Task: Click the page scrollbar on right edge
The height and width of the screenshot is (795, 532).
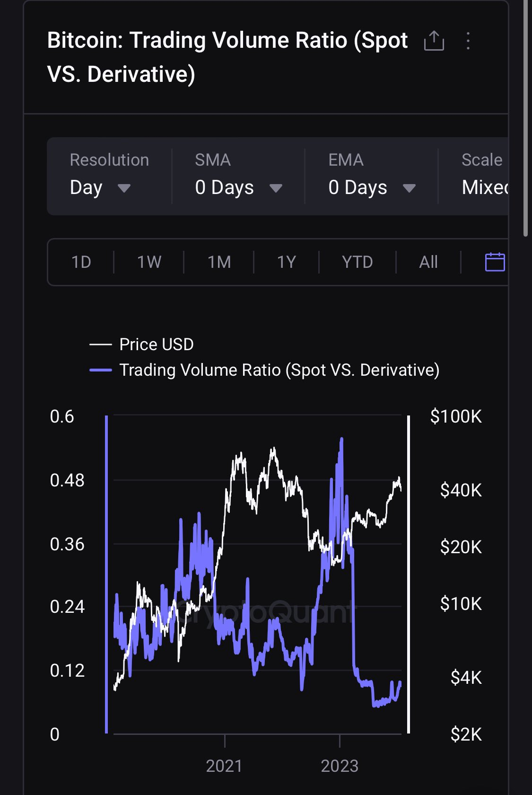Action: coord(525,118)
